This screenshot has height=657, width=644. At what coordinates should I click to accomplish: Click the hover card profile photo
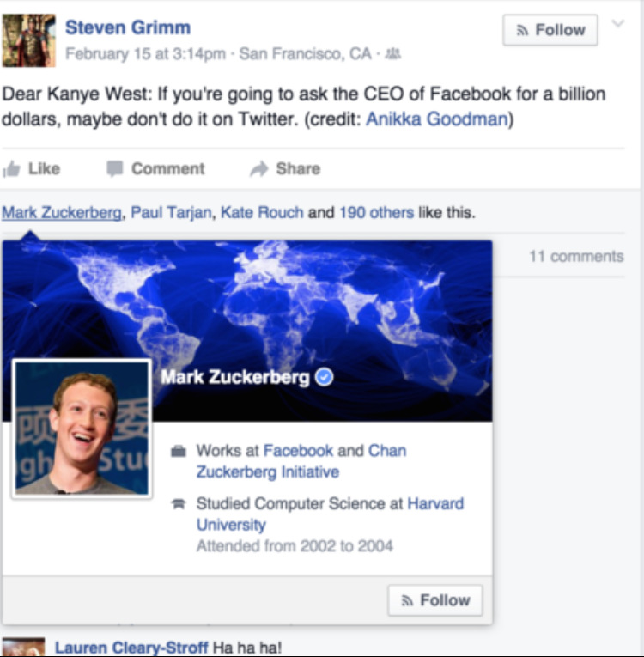point(82,428)
